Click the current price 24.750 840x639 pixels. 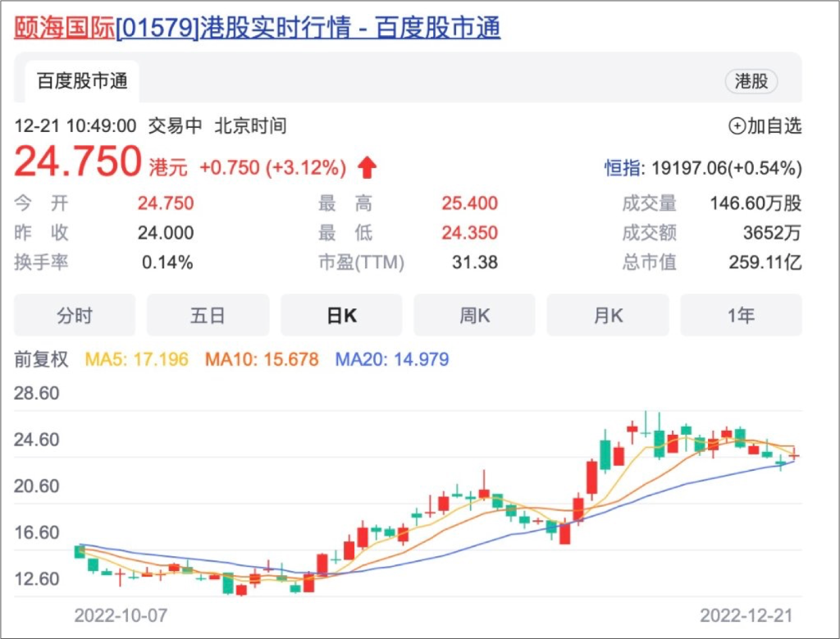pyautogui.click(x=79, y=162)
